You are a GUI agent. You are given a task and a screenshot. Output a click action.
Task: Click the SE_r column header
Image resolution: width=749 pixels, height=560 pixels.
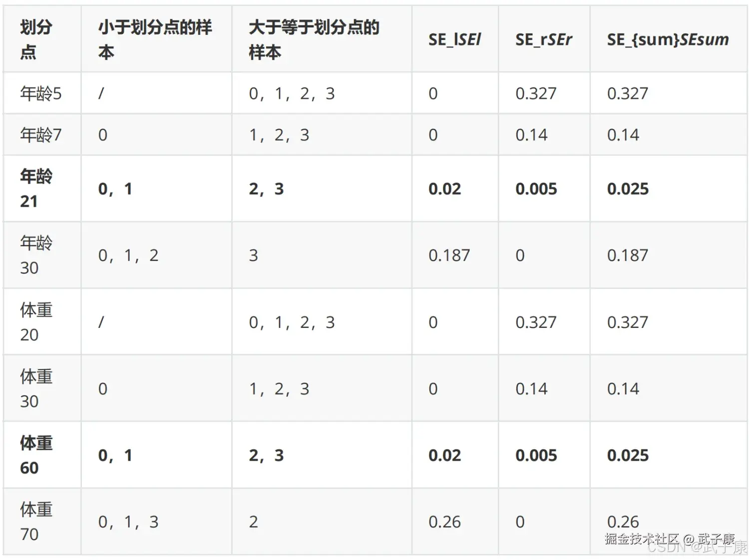click(x=543, y=39)
